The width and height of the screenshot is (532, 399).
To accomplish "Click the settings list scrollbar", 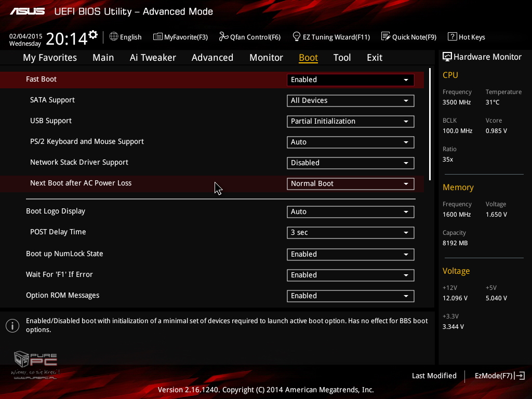I will coord(430,124).
